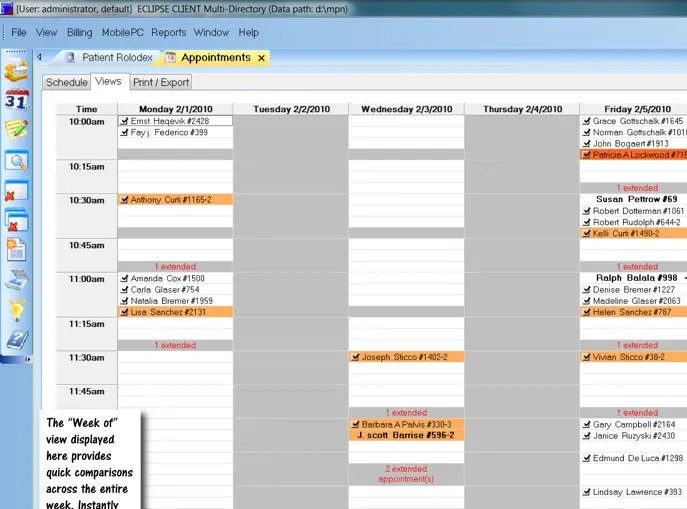
Task: Open the Window menu
Action: pyautogui.click(x=211, y=32)
